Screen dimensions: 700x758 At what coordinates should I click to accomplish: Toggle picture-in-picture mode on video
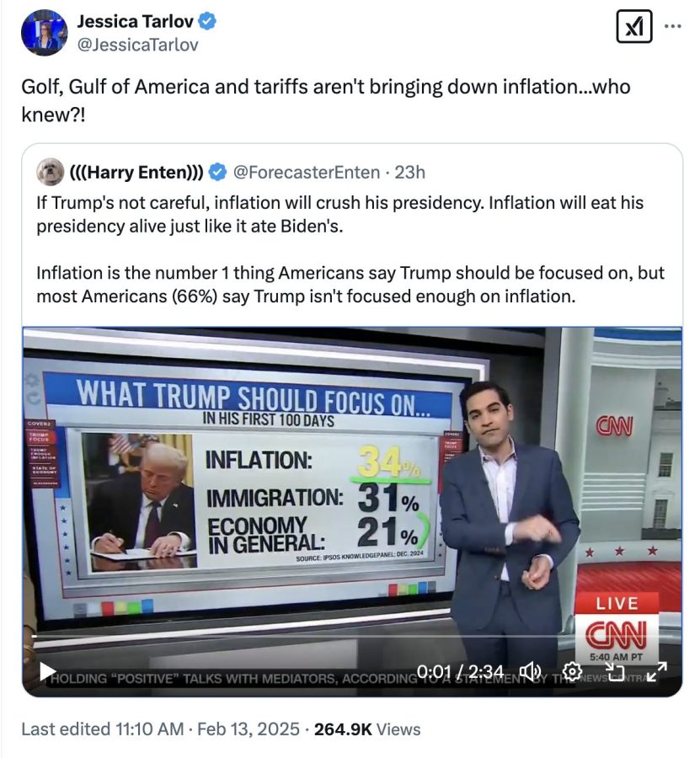pyautogui.click(x=616, y=671)
